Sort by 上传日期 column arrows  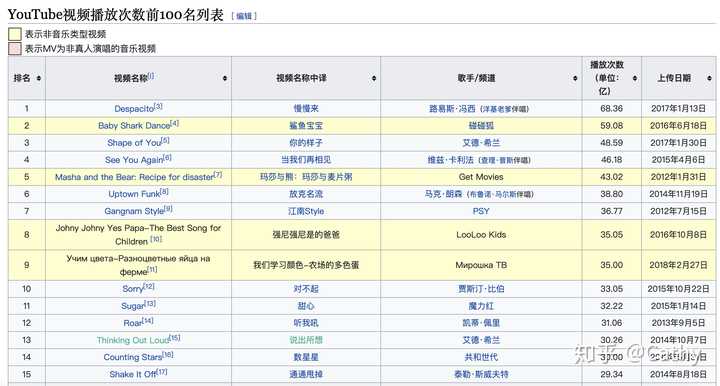click(x=709, y=78)
